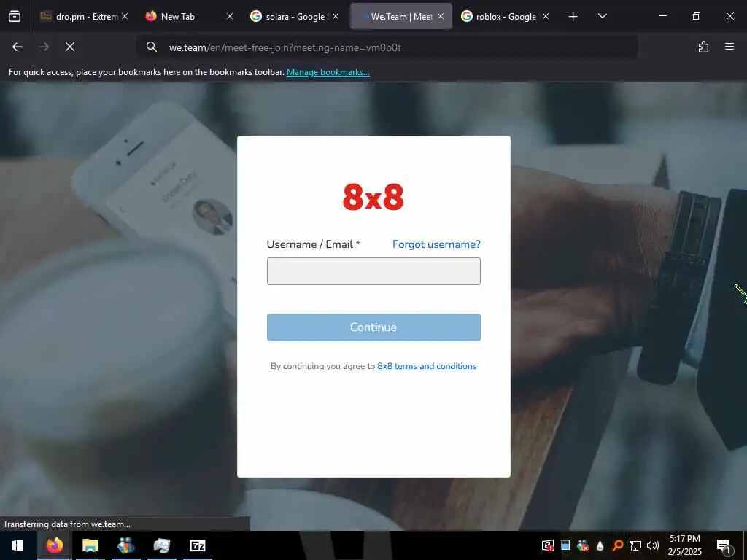Open a new tab with plus button

coord(573,17)
